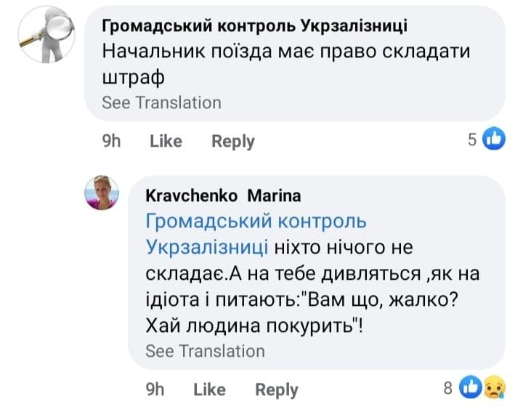Like the comment about Начальник поїзда

click(x=166, y=141)
